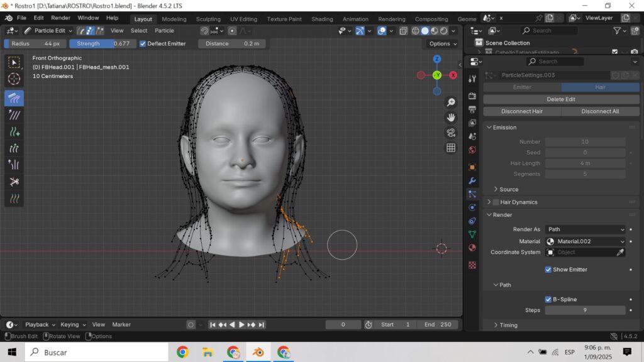Screen dimensions: 644x362
Task: Select the Add hair brush tool
Action: pyautogui.click(x=14, y=132)
